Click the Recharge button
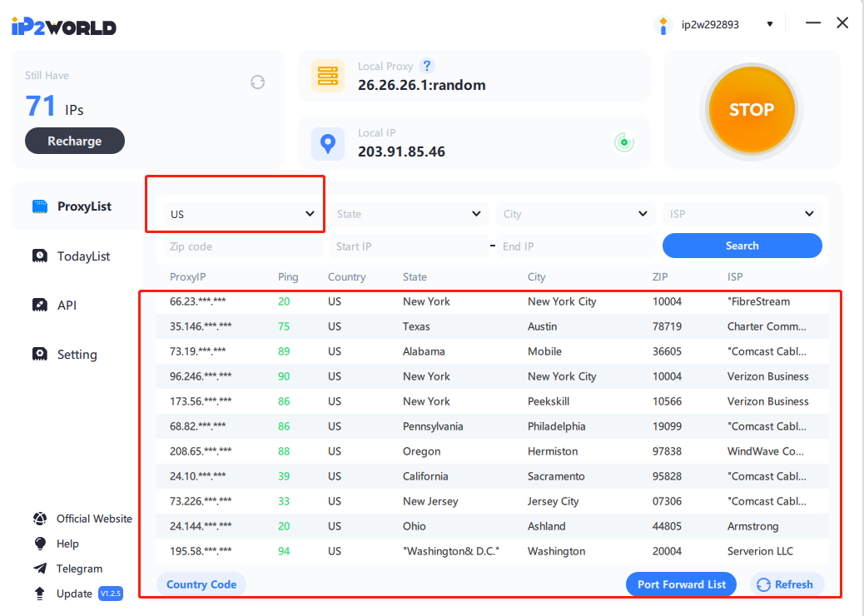 pos(74,141)
